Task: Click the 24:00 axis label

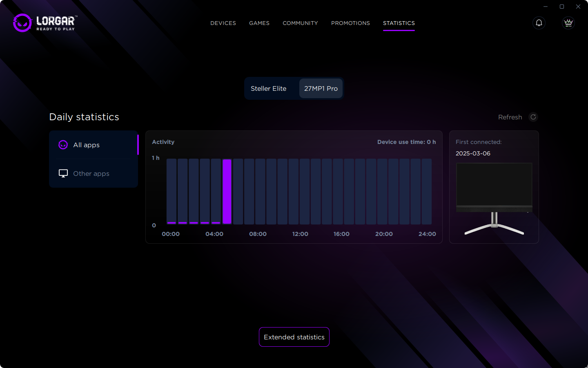Action: [427, 234]
